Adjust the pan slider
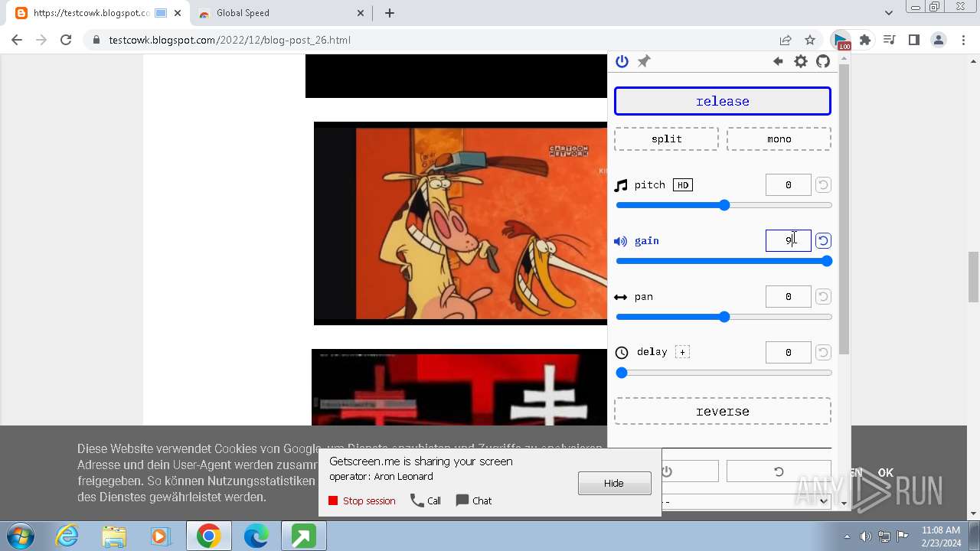Viewport: 980px width, 551px height. (724, 317)
